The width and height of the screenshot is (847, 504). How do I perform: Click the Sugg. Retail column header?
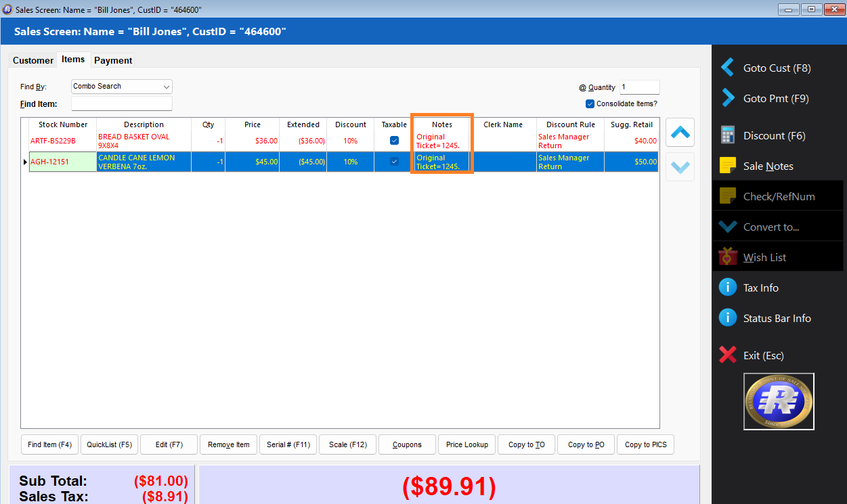click(632, 124)
